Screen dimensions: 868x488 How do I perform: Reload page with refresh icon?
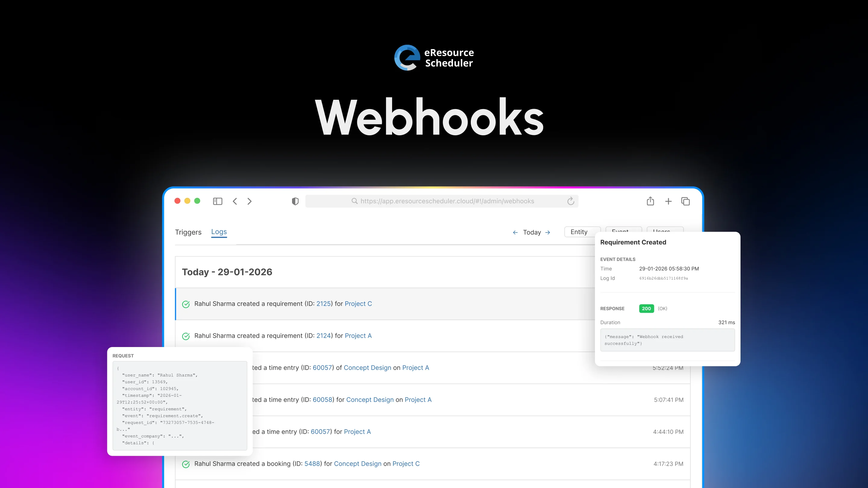tap(571, 201)
